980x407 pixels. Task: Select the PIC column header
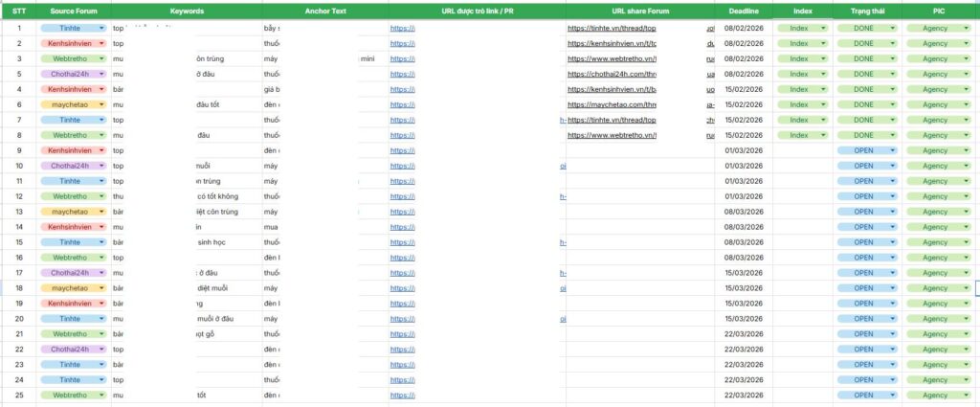940,11
